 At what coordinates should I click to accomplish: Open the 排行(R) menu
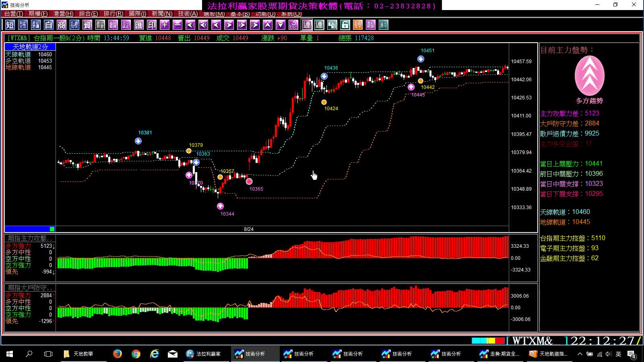point(113,14)
